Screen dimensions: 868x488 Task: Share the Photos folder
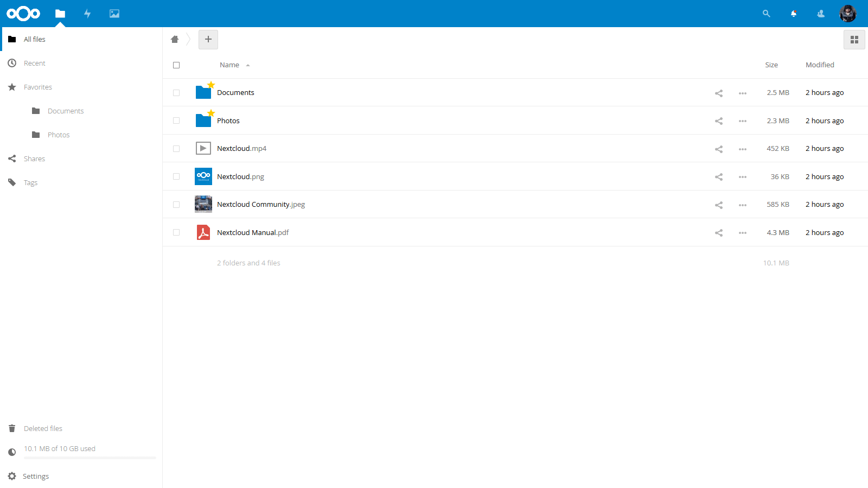click(719, 121)
